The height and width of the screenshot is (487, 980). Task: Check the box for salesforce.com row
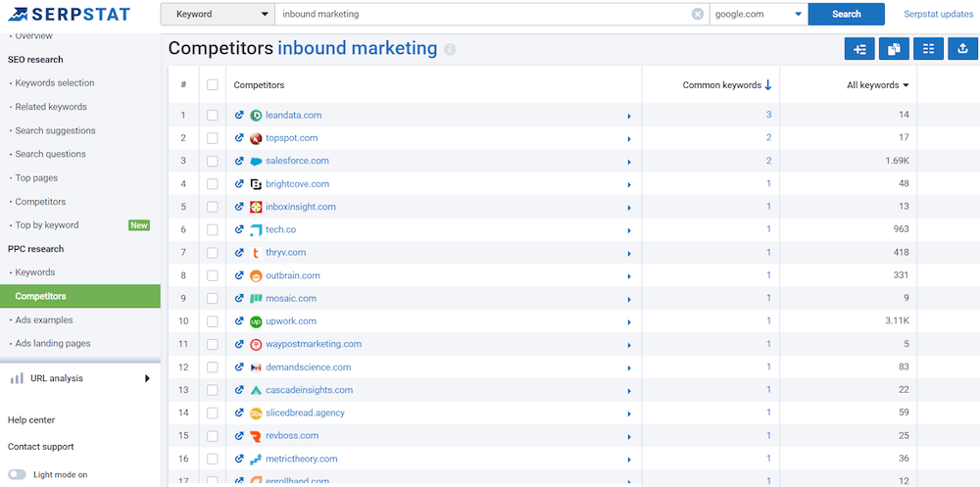click(213, 161)
